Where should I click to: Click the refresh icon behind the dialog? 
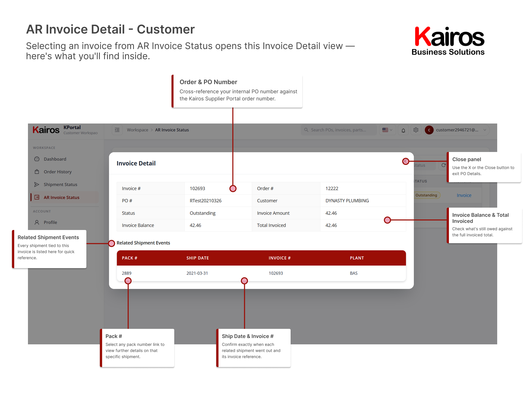444,165
